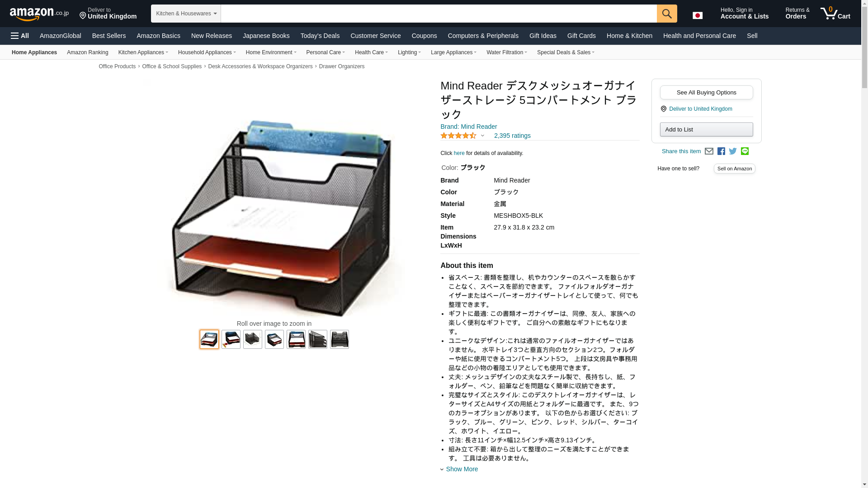This screenshot has height=488, width=868.
Task: Click See All Buying Options button
Action: [706, 93]
